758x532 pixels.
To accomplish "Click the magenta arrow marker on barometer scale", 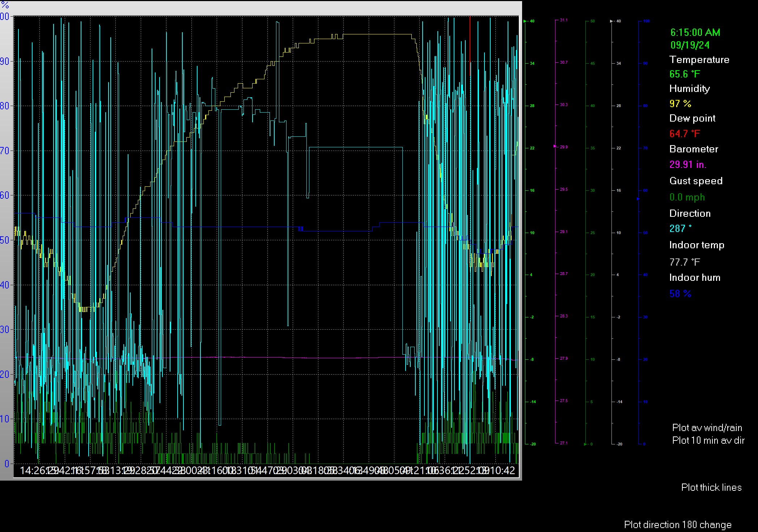I will tap(555, 146).
